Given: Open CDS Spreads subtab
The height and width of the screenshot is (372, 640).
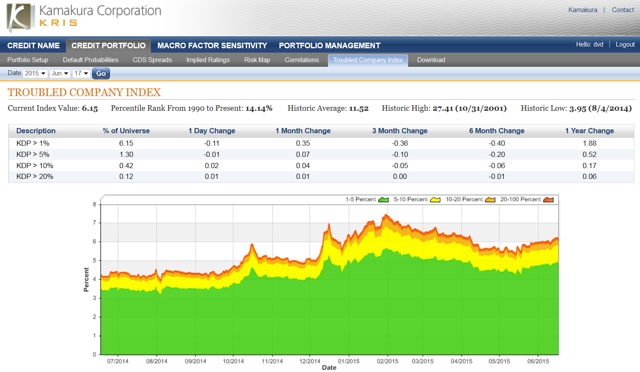Looking at the screenshot, I should 152,60.
